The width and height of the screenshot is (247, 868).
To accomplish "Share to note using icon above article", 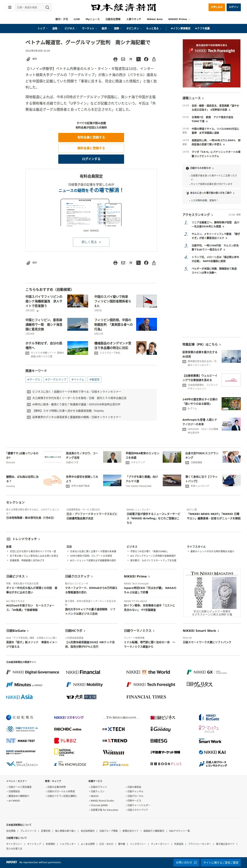I will pyautogui.click(x=131, y=59).
